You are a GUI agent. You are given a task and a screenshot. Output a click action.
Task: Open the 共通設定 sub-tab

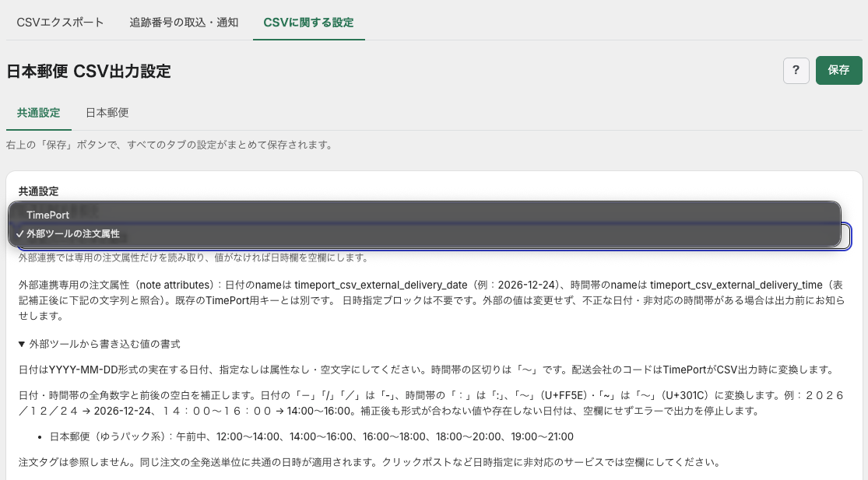click(38, 113)
